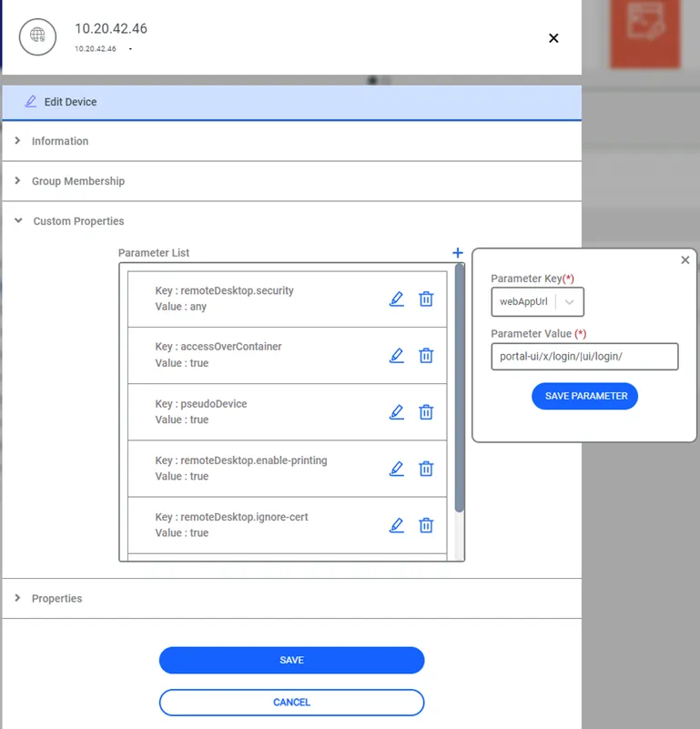This screenshot has width=700, height=729.
Task: Edit the pseudoDevice parameter
Action: click(396, 412)
